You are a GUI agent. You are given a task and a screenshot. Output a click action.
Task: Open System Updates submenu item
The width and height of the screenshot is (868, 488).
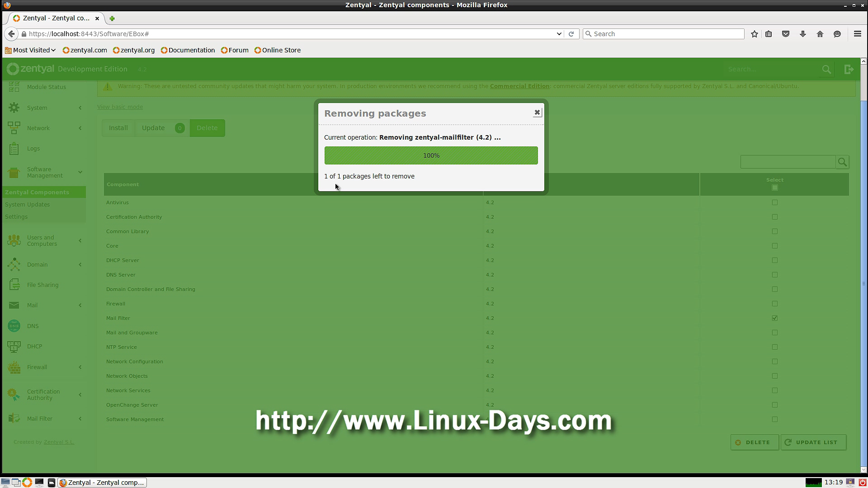(x=27, y=204)
